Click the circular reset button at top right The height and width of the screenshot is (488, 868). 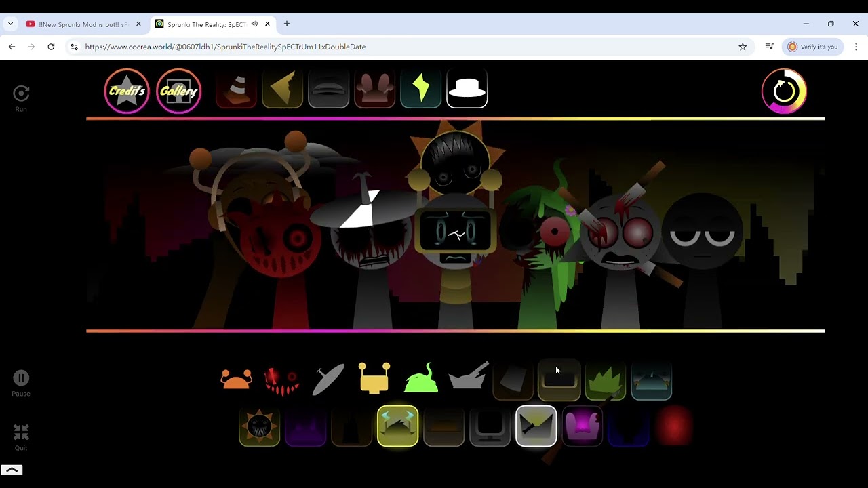pos(784,91)
